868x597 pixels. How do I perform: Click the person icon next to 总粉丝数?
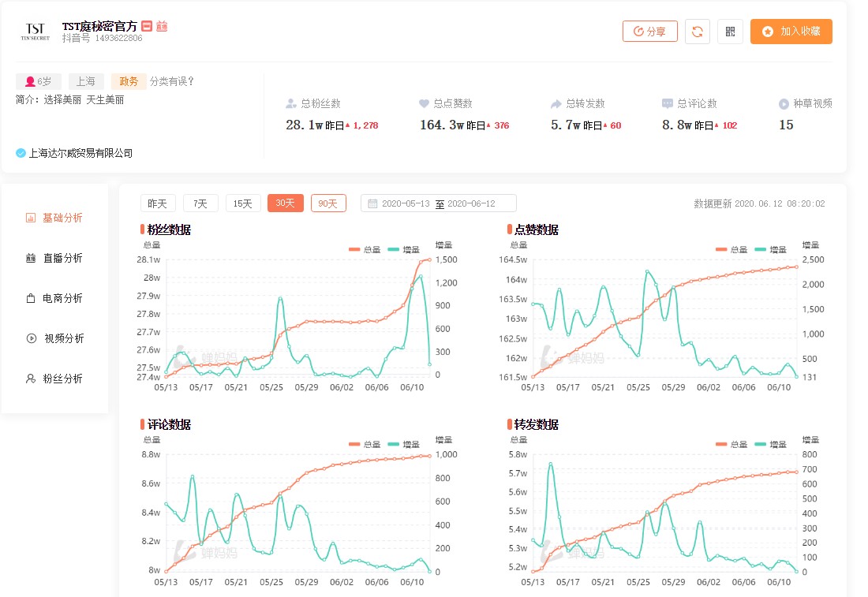[291, 103]
